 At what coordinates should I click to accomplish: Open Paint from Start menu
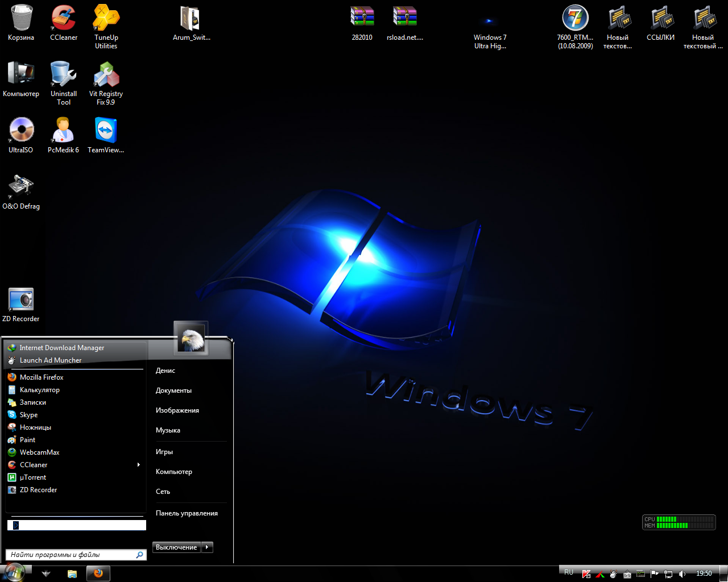pos(75,440)
